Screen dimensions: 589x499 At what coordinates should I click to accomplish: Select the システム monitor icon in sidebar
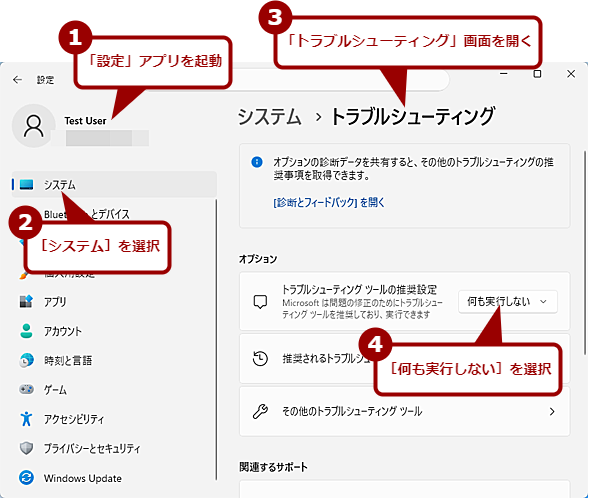[26, 184]
